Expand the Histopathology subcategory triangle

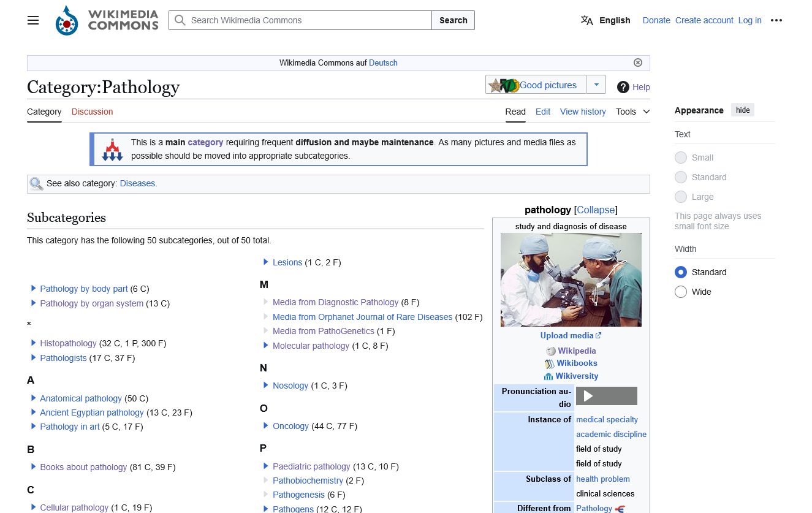click(34, 343)
